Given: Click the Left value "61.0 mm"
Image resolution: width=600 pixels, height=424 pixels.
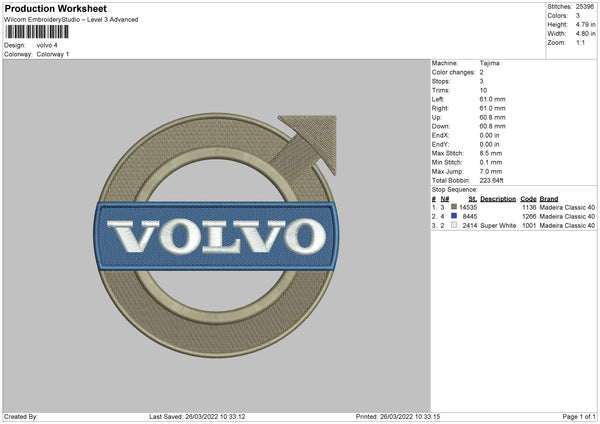Looking at the screenshot, I should click(492, 99).
